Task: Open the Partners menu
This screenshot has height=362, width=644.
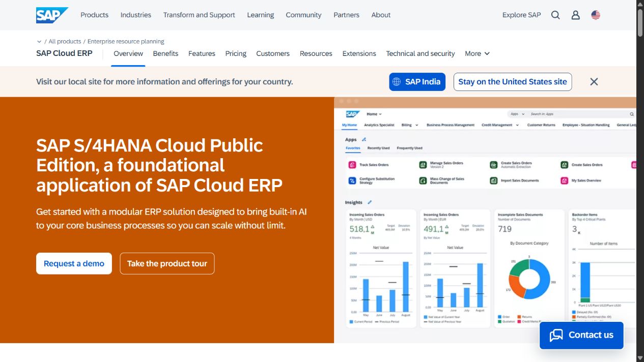Action: point(346,15)
